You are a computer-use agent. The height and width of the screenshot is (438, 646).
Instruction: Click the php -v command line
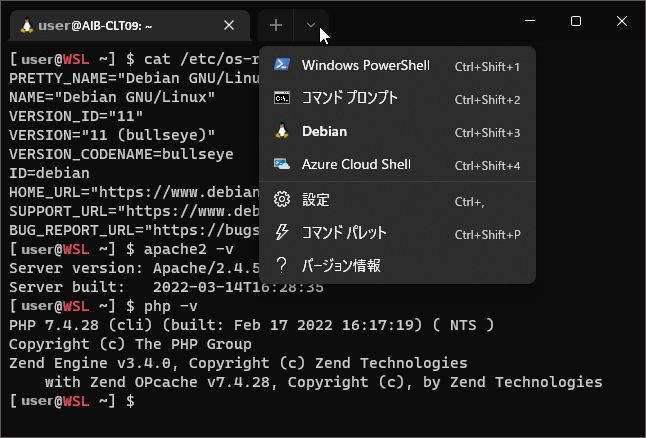[x=103, y=306]
